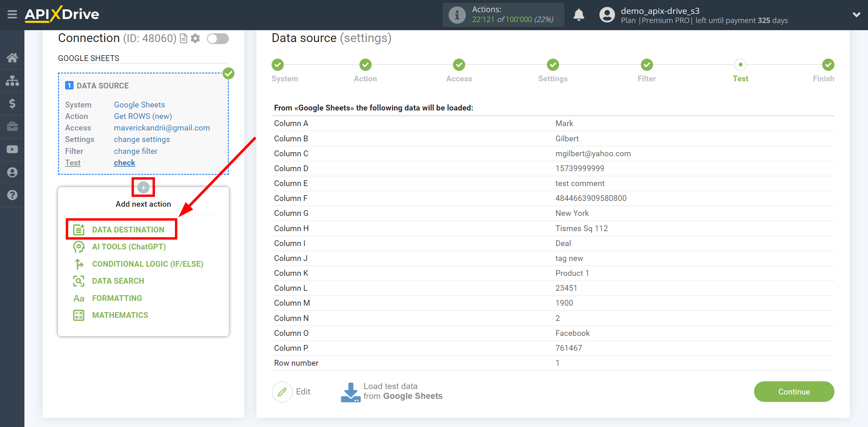Screen dimensions: 868x427
Task: Toggle the connection on/off switch
Action: click(x=218, y=39)
